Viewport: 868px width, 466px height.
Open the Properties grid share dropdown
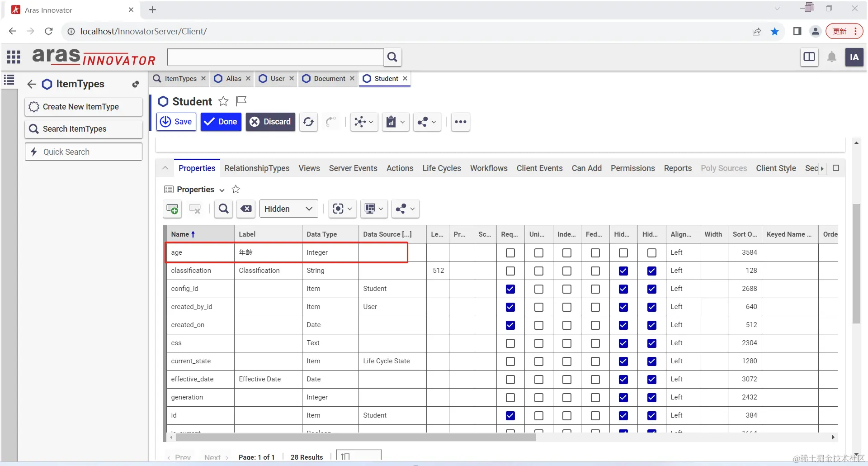point(406,209)
